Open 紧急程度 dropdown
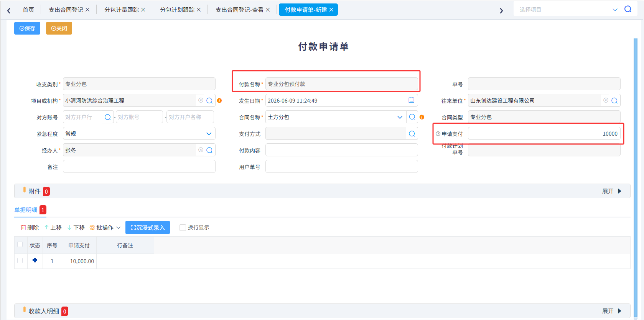This screenshot has height=320, width=644. [x=209, y=134]
